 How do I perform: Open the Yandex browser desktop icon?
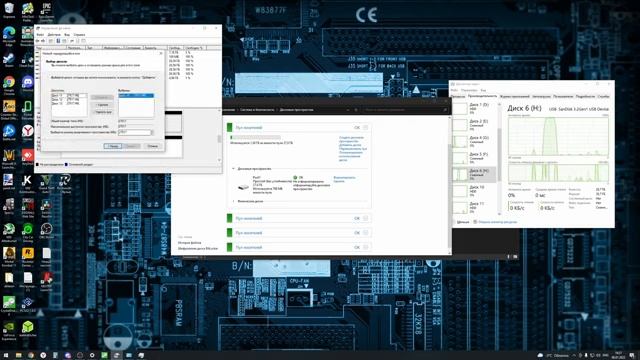(27, 132)
